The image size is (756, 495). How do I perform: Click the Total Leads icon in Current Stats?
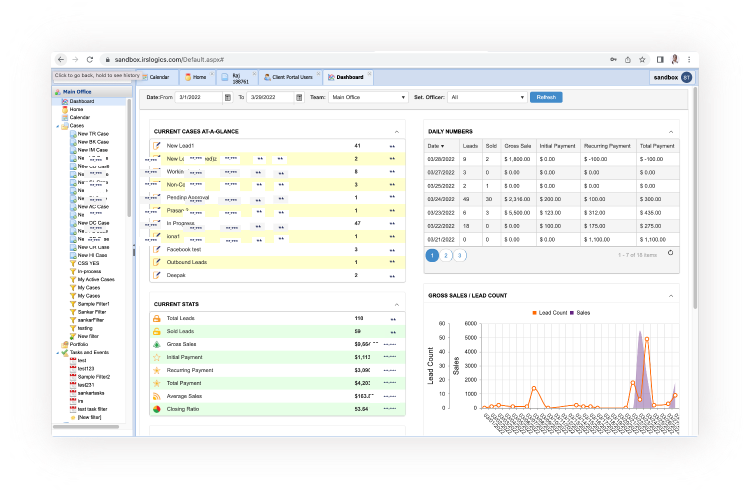coord(157,319)
